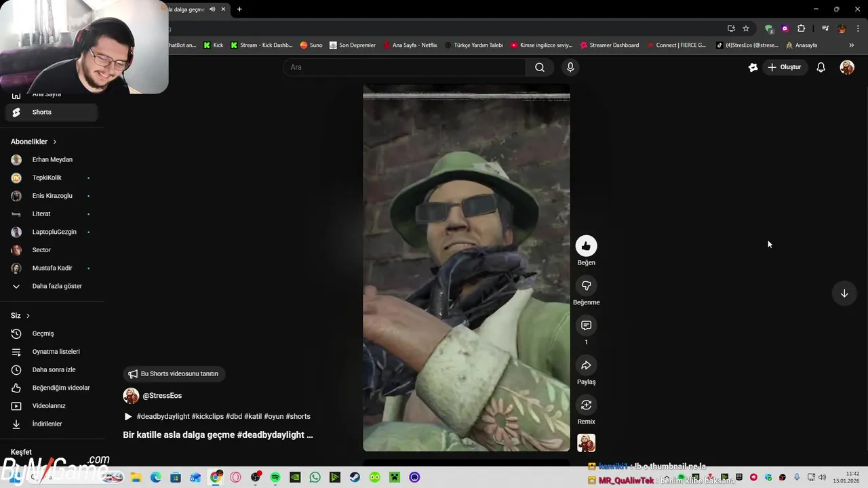Open the Kick bookmark

(x=213, y=45)
